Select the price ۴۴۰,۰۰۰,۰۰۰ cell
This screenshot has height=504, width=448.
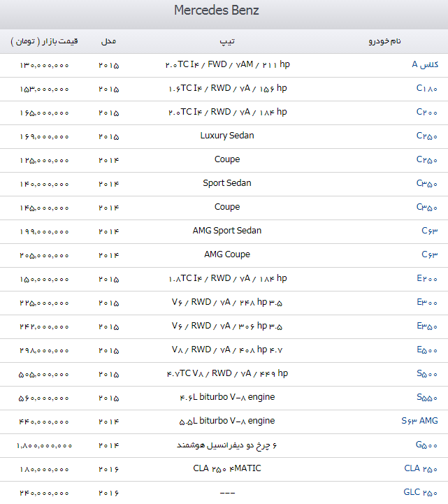tap(44, 422)
